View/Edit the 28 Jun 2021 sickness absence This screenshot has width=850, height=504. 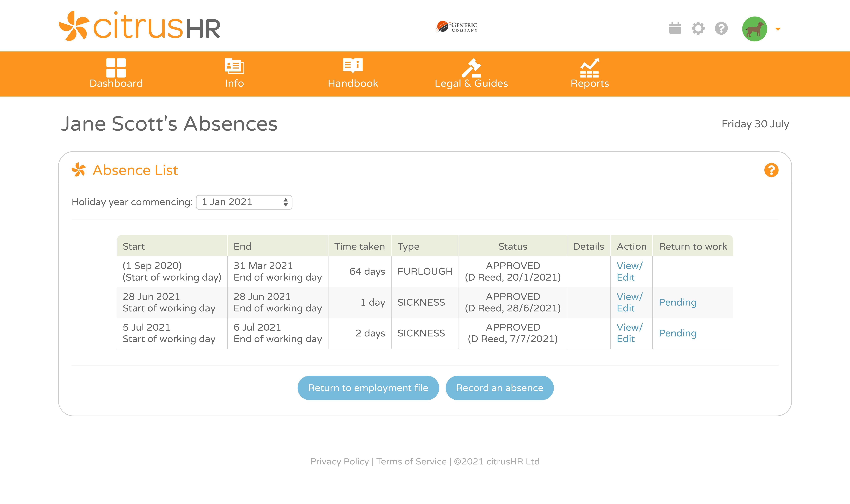point(629,302)
